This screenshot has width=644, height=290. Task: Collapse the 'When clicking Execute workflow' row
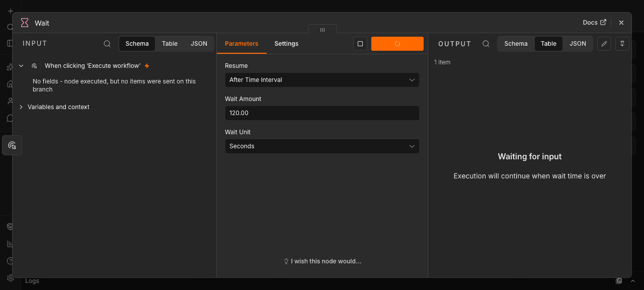(x=21, y=66)
